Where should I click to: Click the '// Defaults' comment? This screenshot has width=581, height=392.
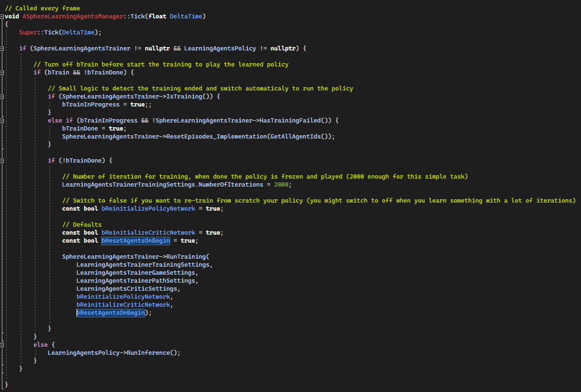82,225
